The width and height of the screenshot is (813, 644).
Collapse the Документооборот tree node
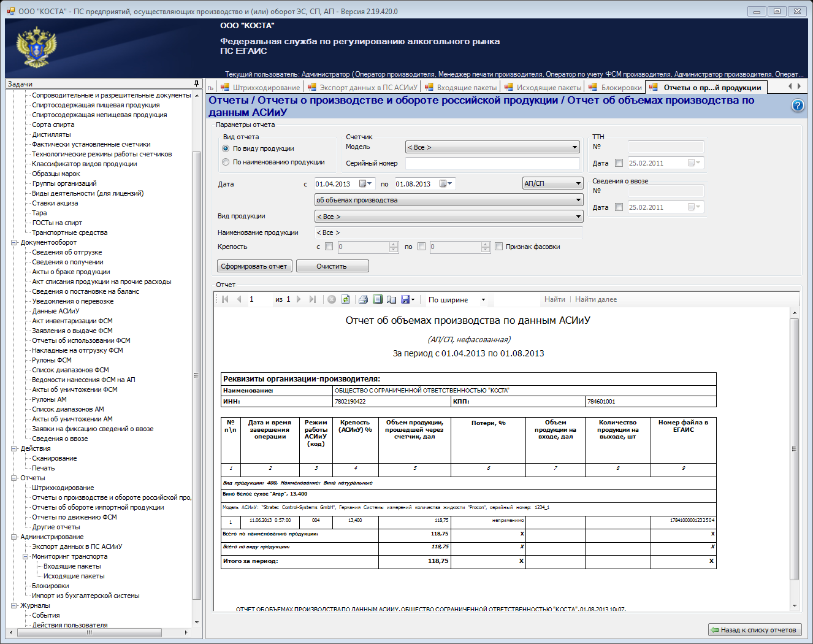click(14, 242)
